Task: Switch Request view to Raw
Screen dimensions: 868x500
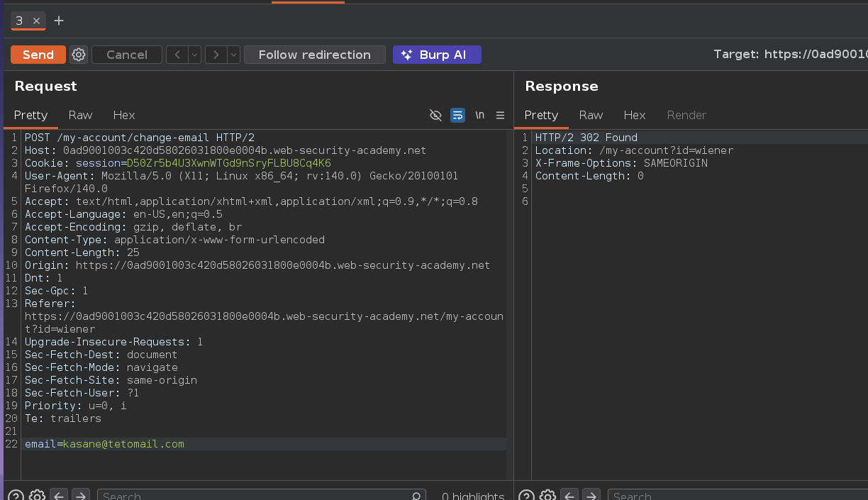Action: 80,115
